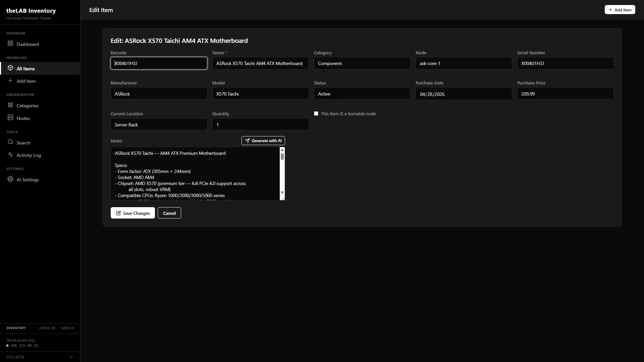644x362 pixels.
Task: Open the Purchase Date calendar picker icon
Action: click(505, 94)
